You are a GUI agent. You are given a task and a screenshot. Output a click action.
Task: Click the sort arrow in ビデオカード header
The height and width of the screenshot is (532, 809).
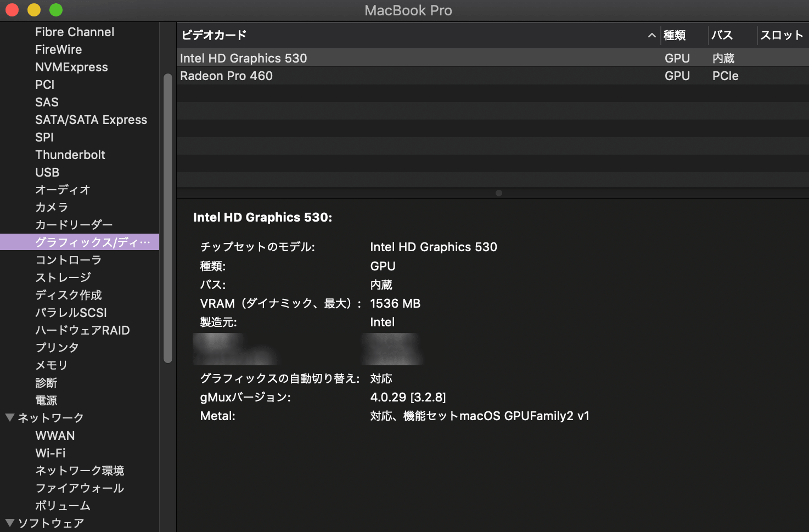click(651, 35)
